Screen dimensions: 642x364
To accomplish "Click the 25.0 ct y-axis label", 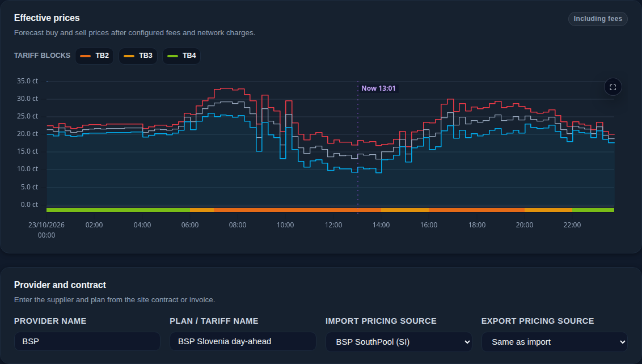I will 27,116.
